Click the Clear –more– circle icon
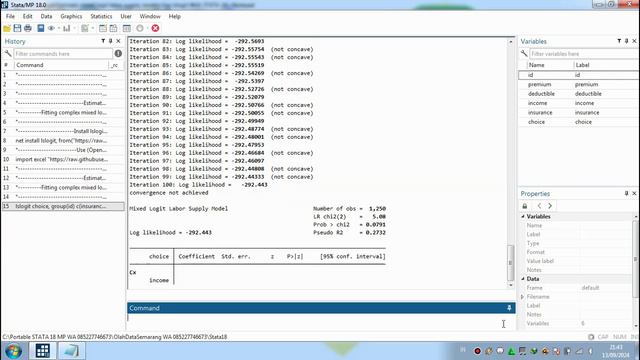The image size is (640, 360). coord(140,28)
